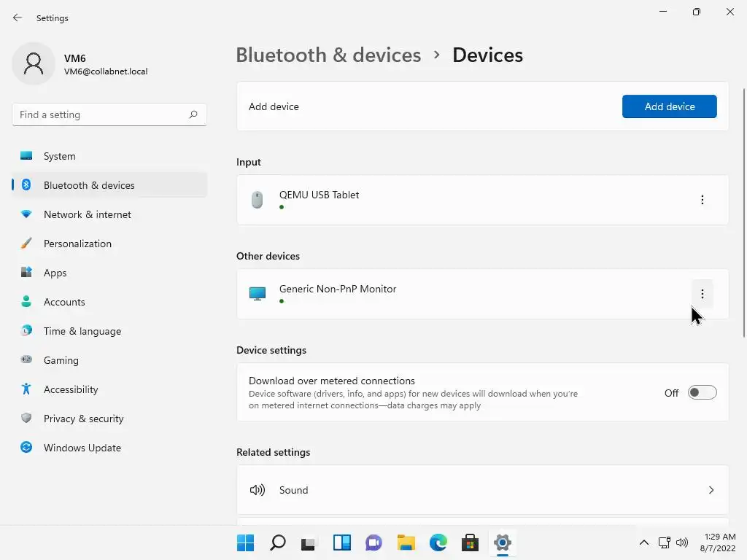
Task: Toggle Download over metered connections switch
Action: click(x=702, y=393)
